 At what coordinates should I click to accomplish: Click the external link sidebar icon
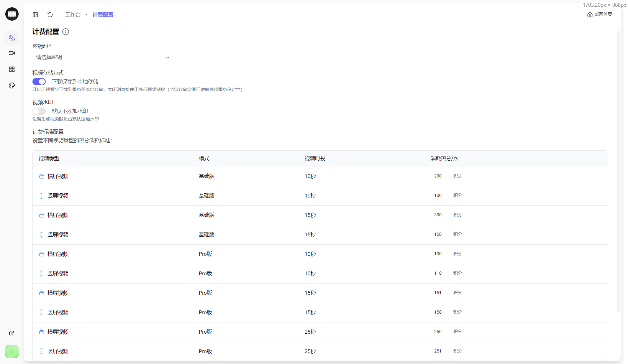pyautogui.click(x=12, y=333)
